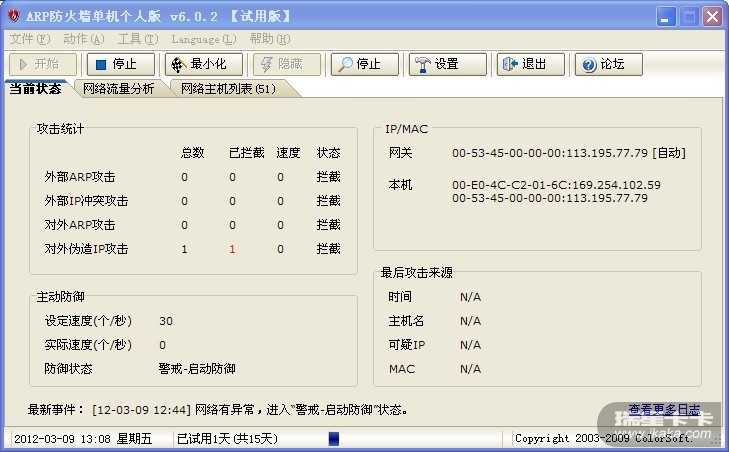Open the 动作(A) menu
The width and height of the screenshot is (729, 452).
click(84, 39)
